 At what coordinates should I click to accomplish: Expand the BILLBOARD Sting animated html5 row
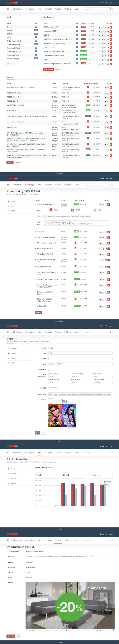(35, 272)
